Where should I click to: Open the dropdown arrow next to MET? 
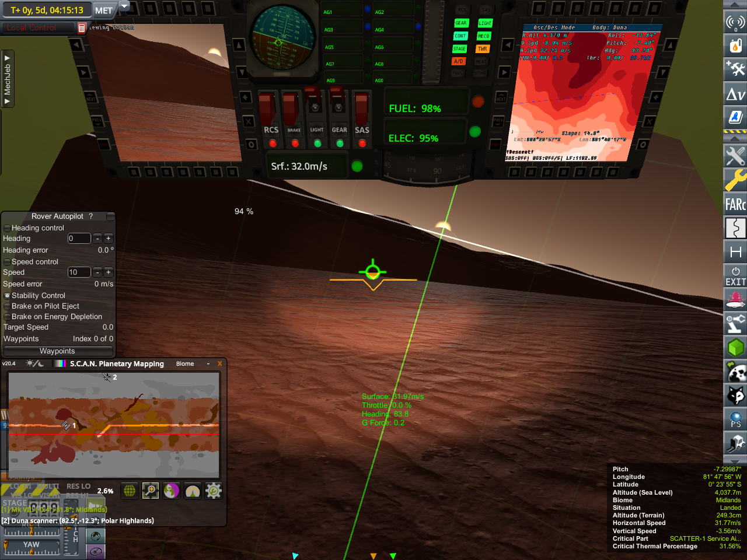(124, 6)
